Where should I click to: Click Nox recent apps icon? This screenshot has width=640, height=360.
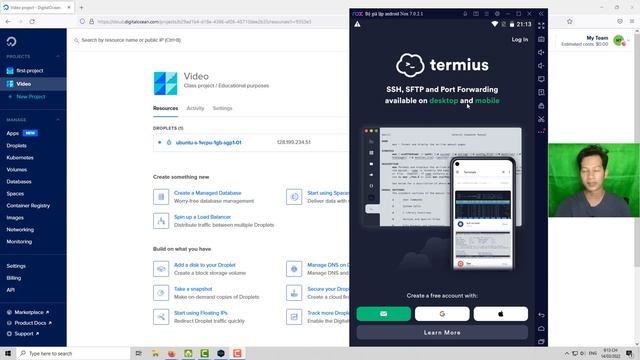pyautogui.click(x=541, y=342)
